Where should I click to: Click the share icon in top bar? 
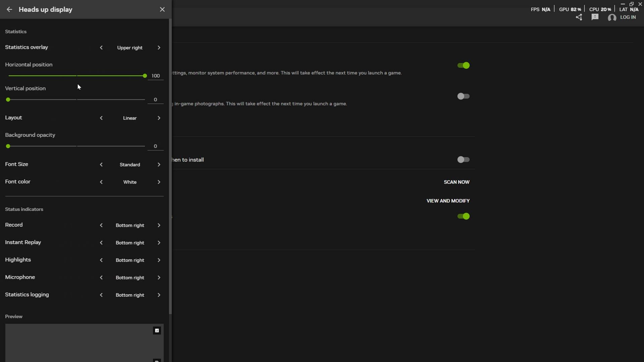pyautogui.click(x=579, y=17)
